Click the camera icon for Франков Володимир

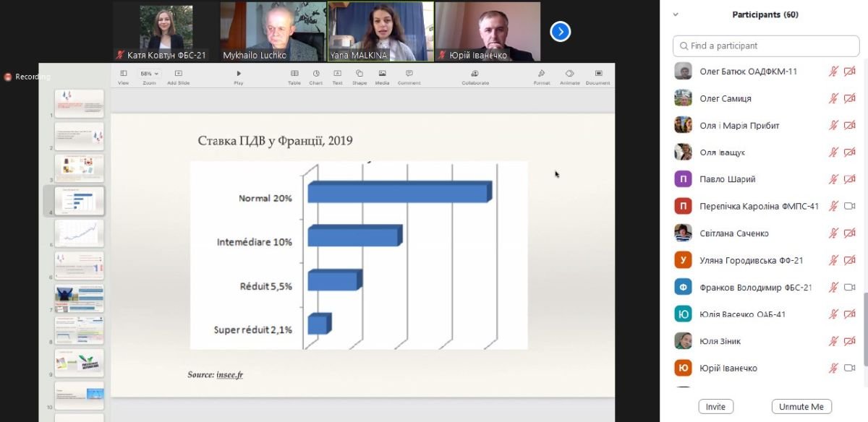click(850, 287)
